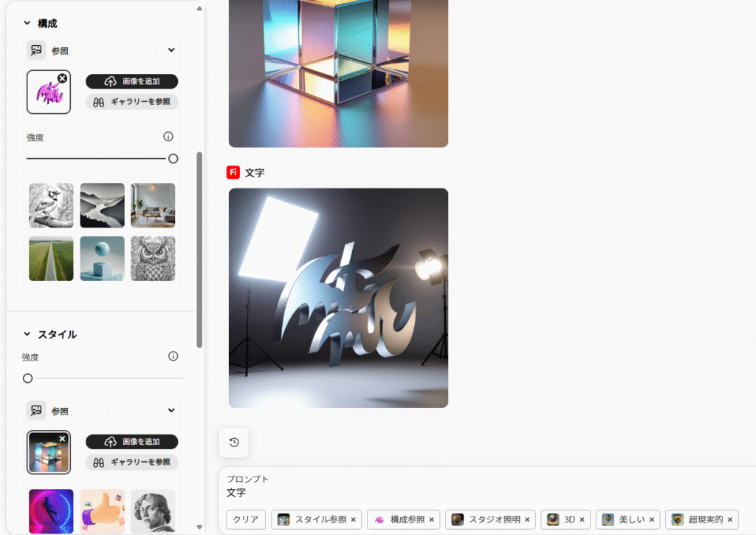Remove the pink composition reference image

[62, 78]
